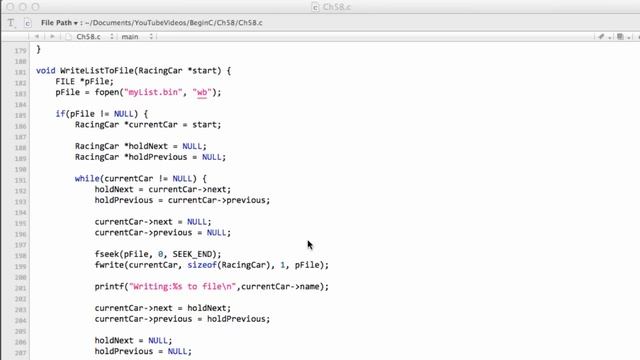This screenshot has height=360, width=640.
Task: Click line number 191 in the gutter
Action: 20,180
